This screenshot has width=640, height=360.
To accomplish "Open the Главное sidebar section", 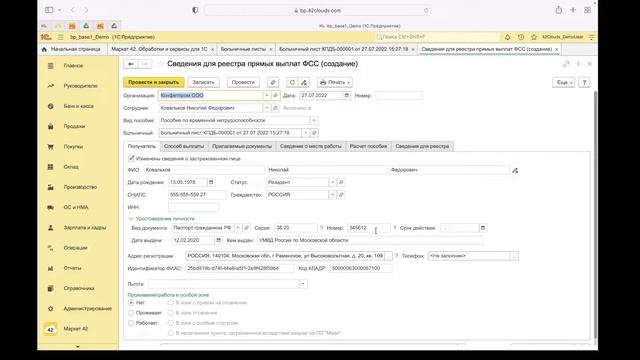I will pyautogui.click(x=73, y=66).
